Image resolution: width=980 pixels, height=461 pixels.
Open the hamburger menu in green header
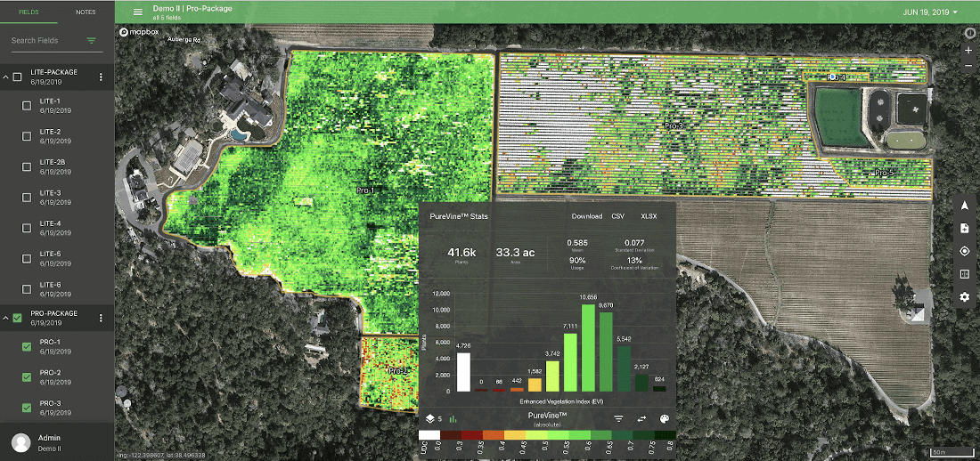[137, 12]
